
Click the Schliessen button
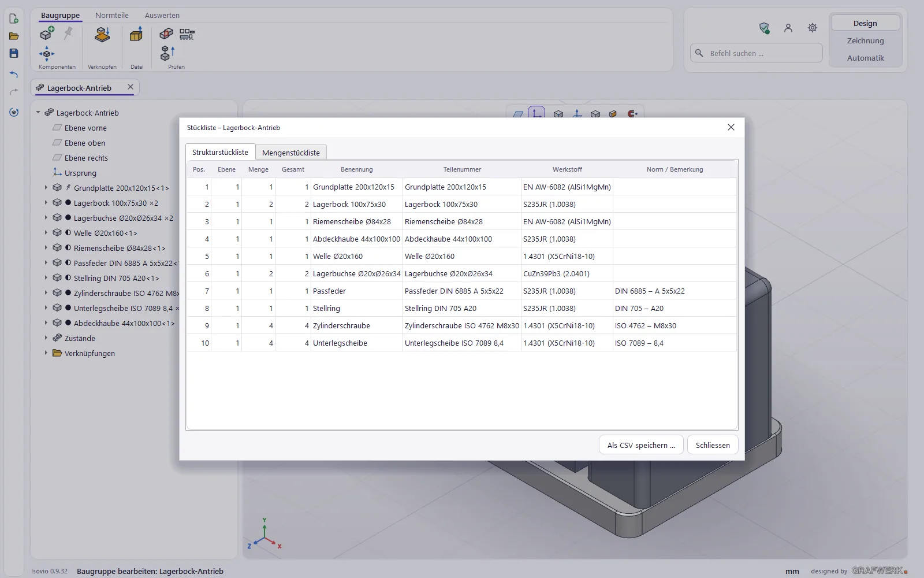pos(713,445)
